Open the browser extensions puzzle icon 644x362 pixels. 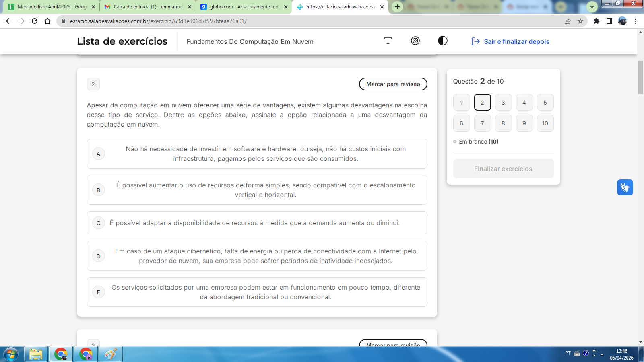click(x=596, y=21)
